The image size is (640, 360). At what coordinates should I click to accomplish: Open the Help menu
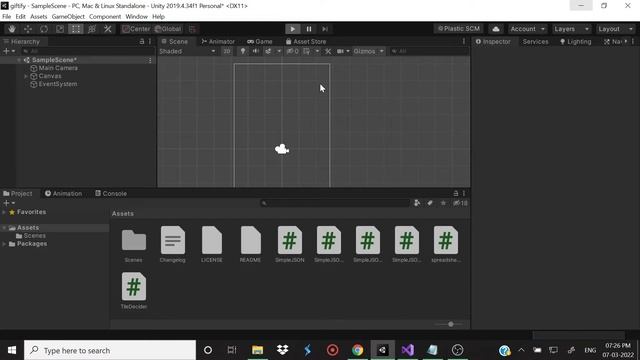158,17
